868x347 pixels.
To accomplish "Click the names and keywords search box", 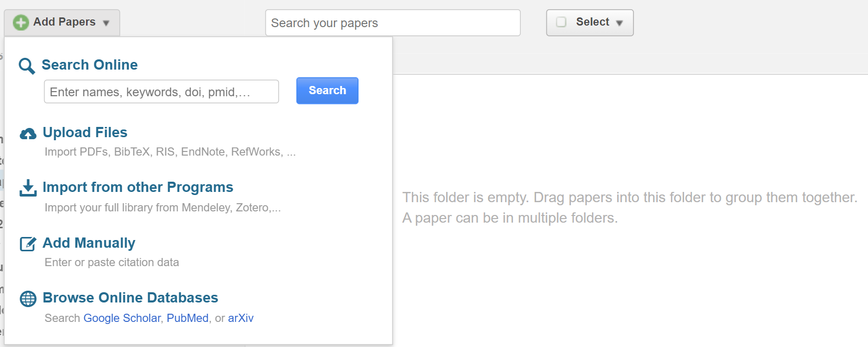I will tap(161, 92).
